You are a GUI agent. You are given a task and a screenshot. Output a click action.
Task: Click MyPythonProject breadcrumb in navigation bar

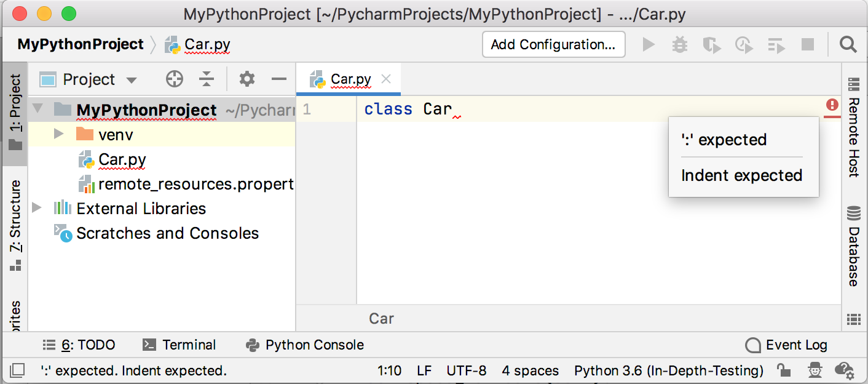point(81,44)
